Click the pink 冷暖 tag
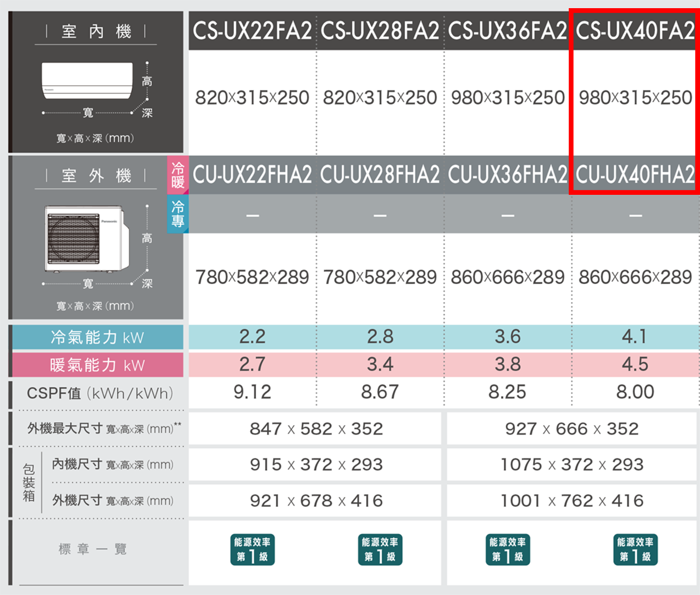The image size is (700, 595). 177,175
